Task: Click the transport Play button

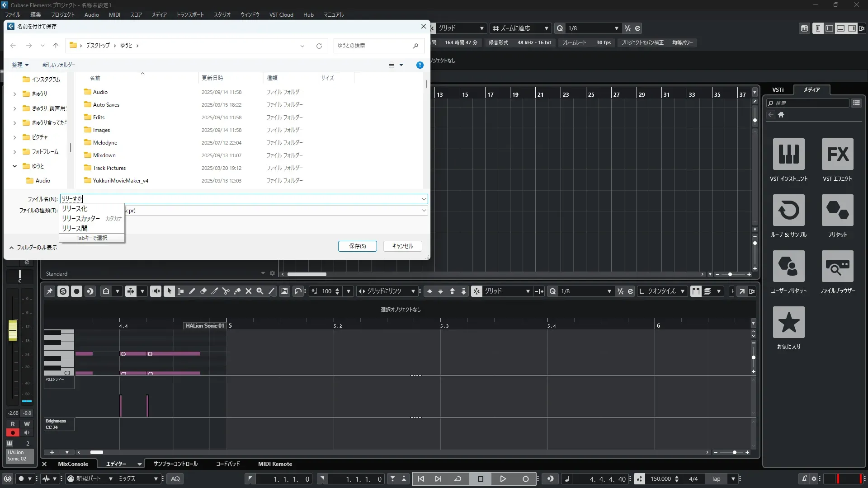Action: click(x=503, y=479)
